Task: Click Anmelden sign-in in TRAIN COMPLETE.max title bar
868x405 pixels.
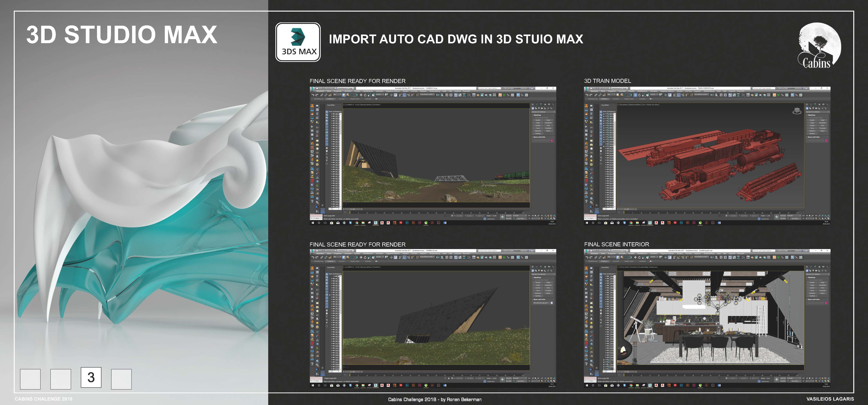Action: 792,88
